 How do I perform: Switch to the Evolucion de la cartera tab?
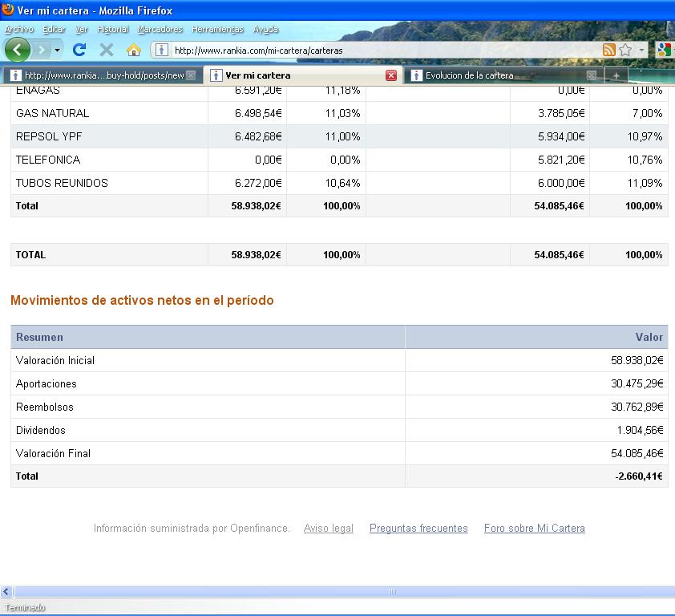pos(470,75)
